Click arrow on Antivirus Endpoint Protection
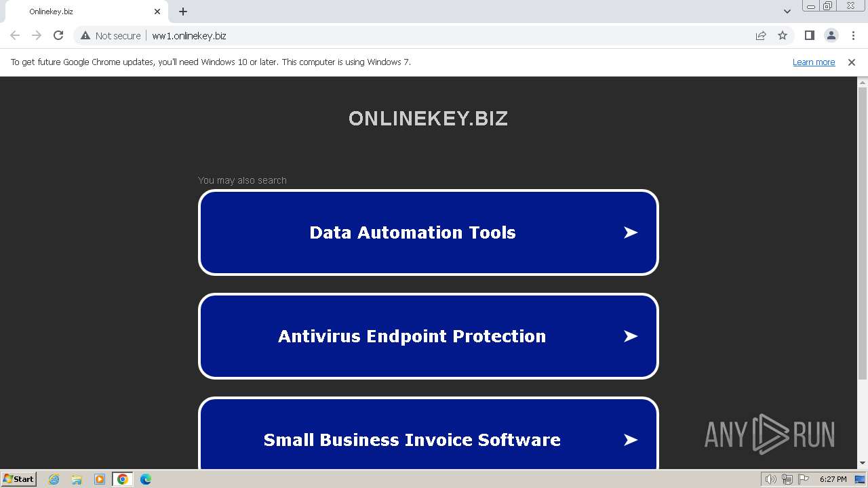This screenshot has width=868, height=488. pyautogui.click(x=631, y=336)
